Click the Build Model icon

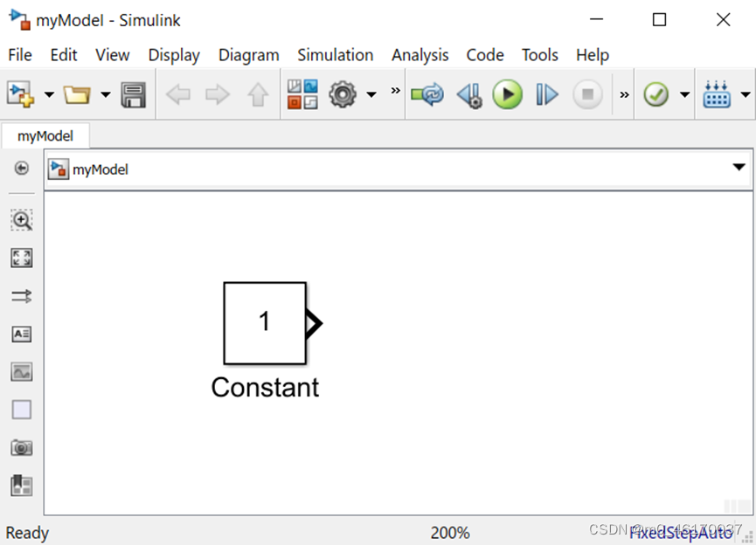click(717, 94)
